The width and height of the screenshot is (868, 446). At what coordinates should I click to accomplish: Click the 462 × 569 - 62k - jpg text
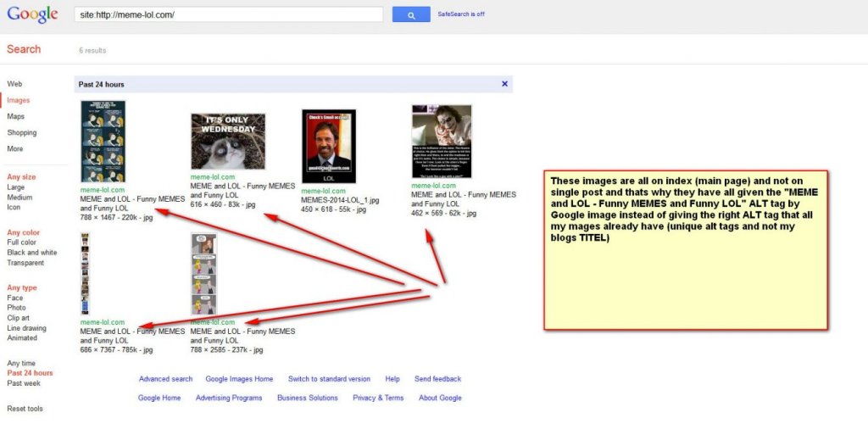click(x=443, y=214)
